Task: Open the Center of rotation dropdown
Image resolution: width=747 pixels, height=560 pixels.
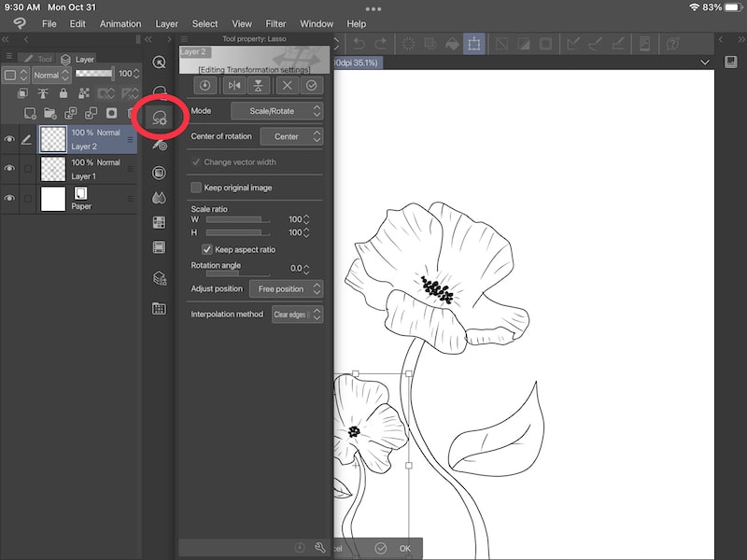Action: [292, 136]
